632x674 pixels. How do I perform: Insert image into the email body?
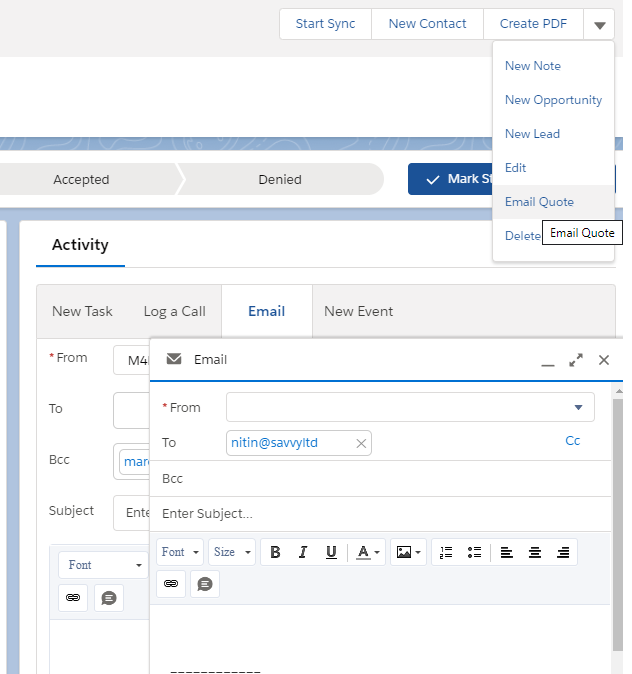click(x=407, y=552)
